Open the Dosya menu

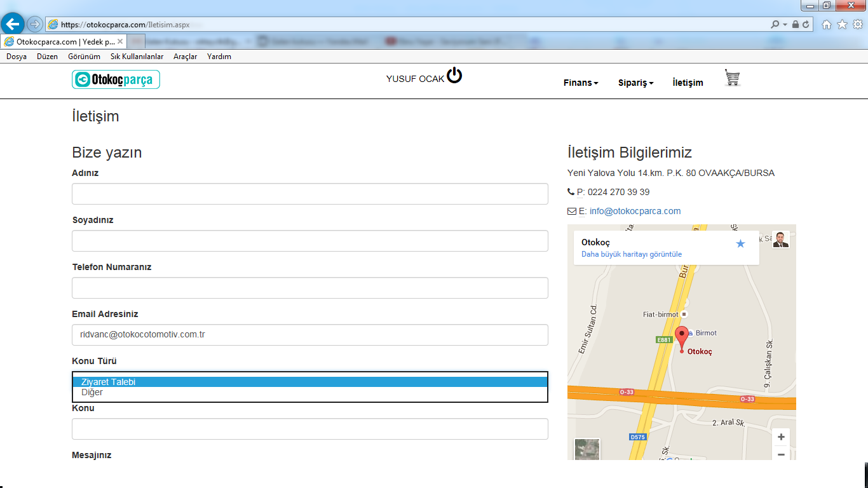pyautogui.click(x=17, y=57)
